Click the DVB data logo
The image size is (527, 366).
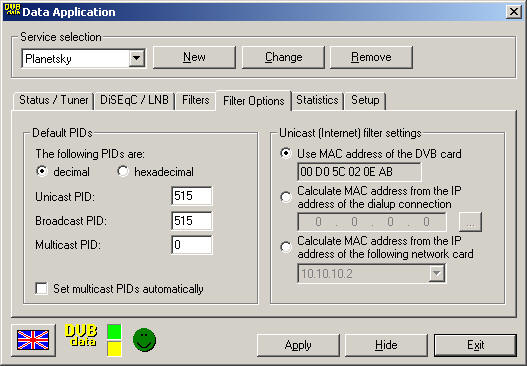pos(81,335)
